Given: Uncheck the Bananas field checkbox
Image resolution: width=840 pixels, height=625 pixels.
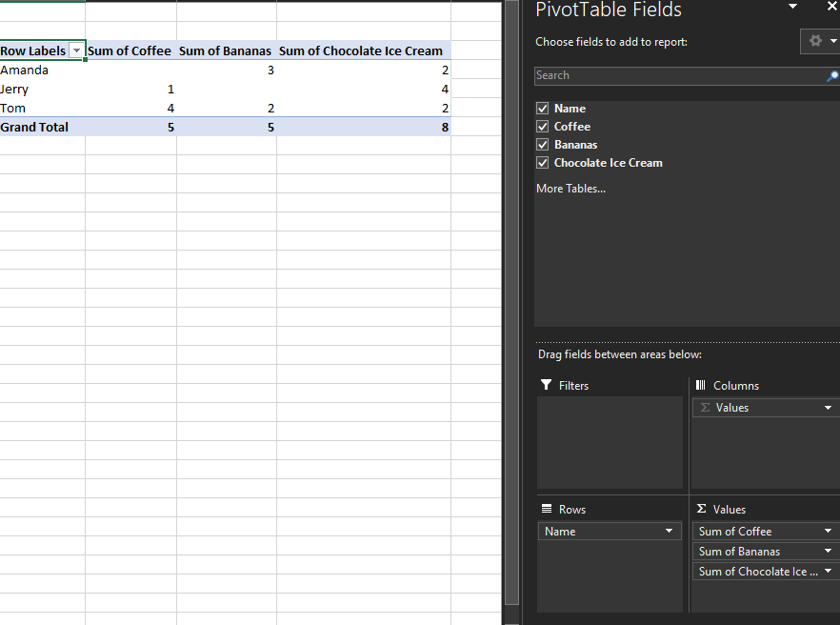Looking at the screenshot, I should (x=542, y=145).
